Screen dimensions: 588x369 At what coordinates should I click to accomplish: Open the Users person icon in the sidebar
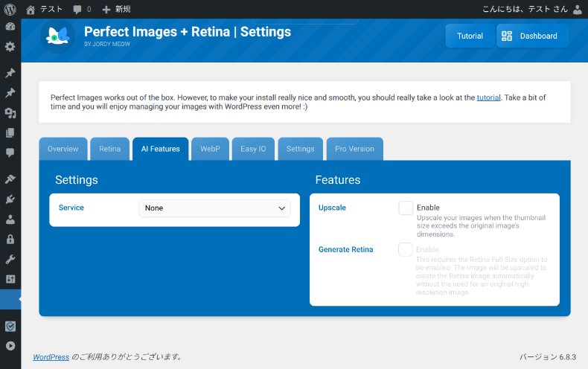pos(10,219)
